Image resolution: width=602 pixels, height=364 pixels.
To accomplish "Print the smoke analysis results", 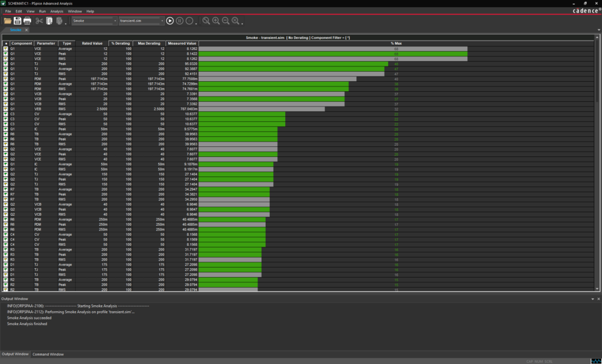I will (27, 21).
